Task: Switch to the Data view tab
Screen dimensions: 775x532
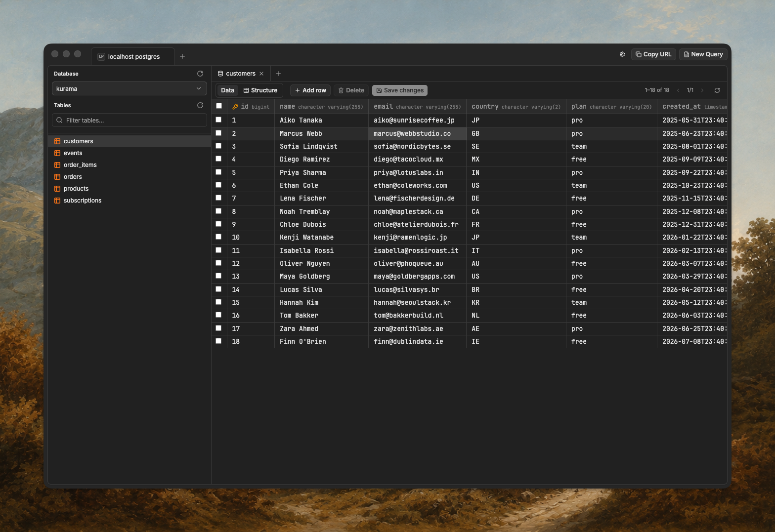Action: [x=228, y=90]
